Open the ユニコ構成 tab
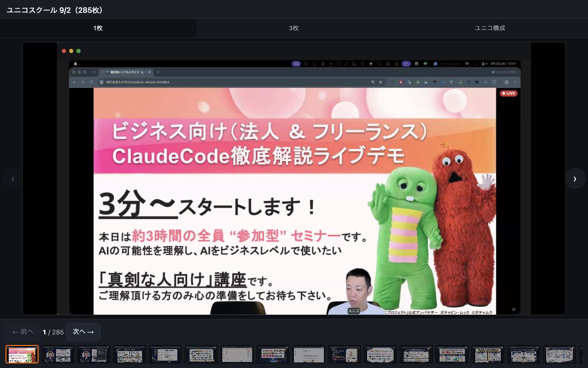This screenshot has height=368, width=588. point(490,28)
